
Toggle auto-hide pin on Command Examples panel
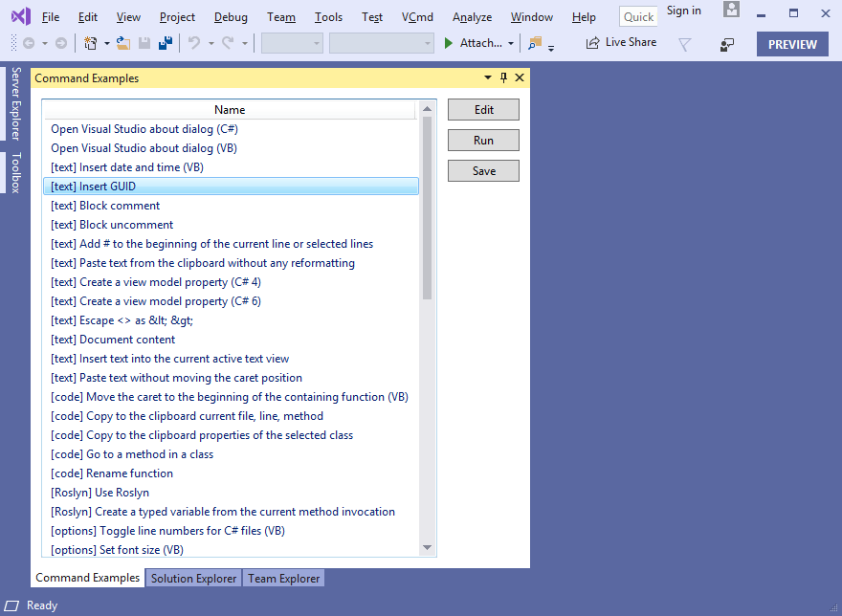[504, 78]
